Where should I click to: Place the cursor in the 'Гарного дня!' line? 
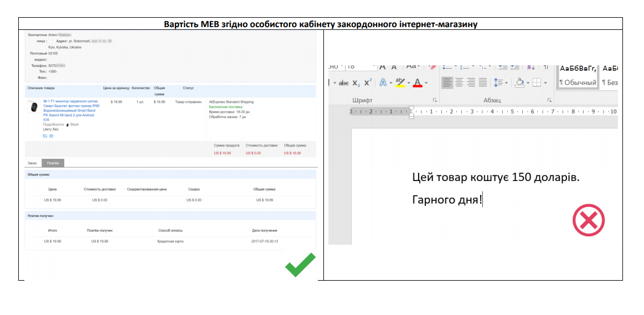[x=447, y=200]
